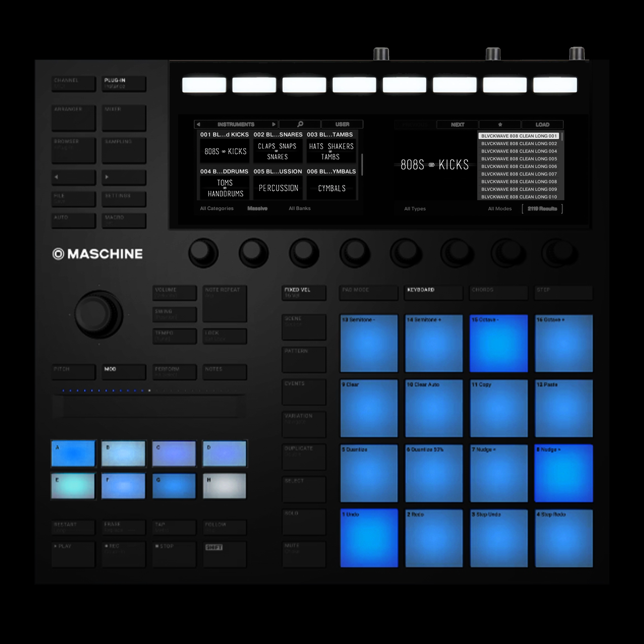
Task: Click the star favorite icon on display
Action: click(500, 125)
